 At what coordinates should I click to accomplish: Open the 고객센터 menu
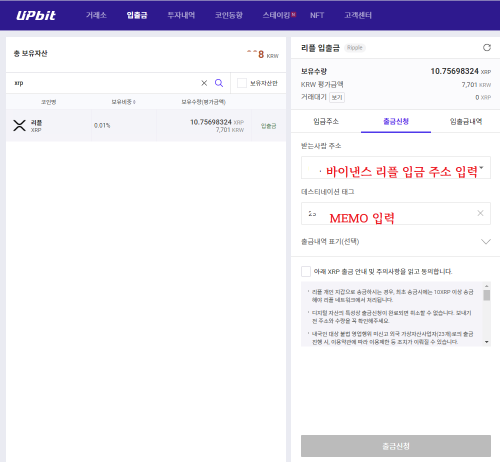coord(358,15)
